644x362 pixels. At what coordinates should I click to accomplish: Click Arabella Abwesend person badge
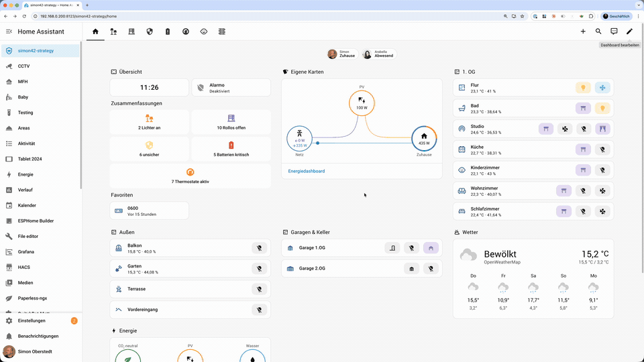(x=379, y=54)
